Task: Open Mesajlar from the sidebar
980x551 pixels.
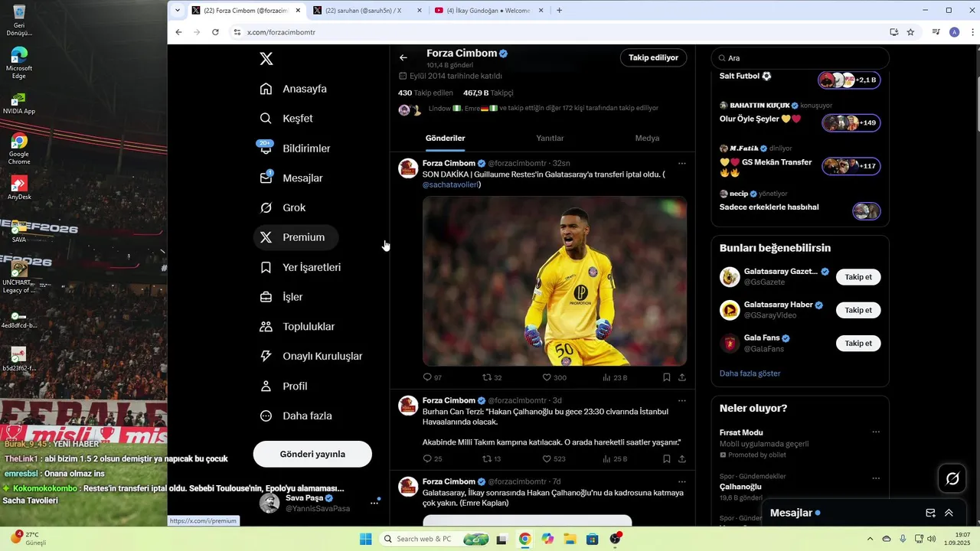Action: [x=292, y=178]
